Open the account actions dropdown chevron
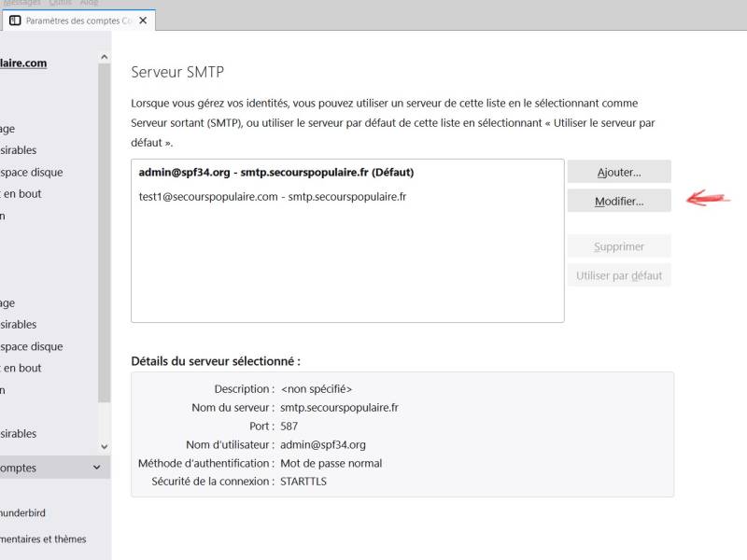747x560 pixels. [x=97, y=468]
